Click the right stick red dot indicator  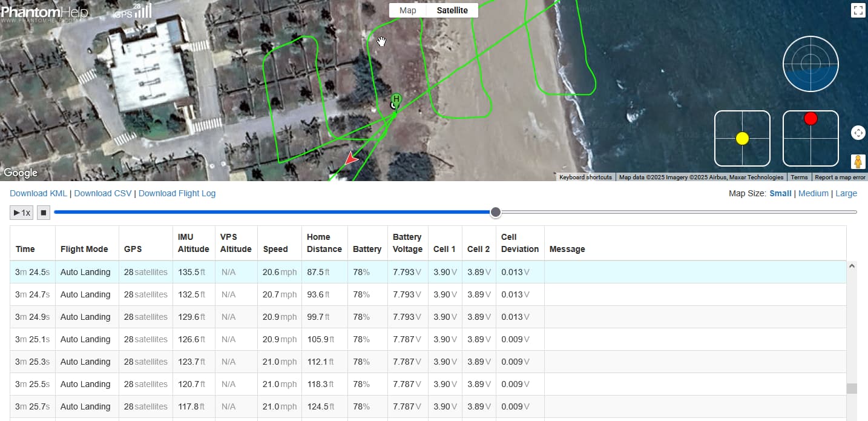[810, 119]
